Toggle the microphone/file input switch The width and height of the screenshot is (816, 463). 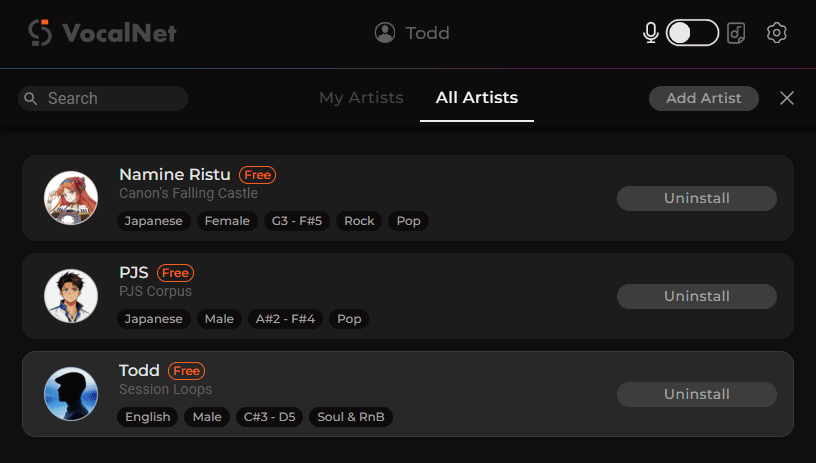[x=693, y=33]
